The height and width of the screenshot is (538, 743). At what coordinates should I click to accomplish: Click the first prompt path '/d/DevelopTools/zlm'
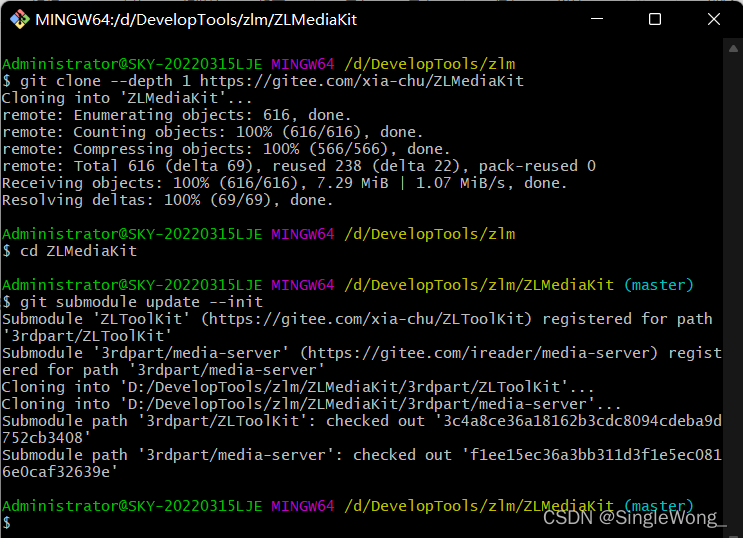[x=430, y=64]
